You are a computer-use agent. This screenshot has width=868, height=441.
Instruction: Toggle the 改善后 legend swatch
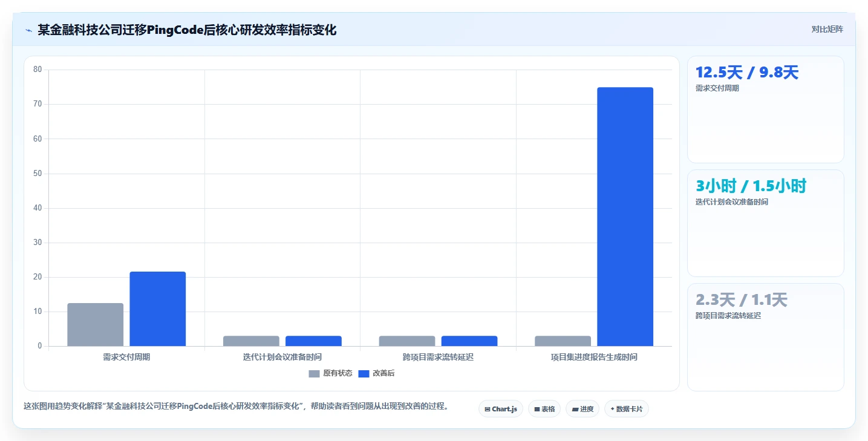tap(364, 374)
